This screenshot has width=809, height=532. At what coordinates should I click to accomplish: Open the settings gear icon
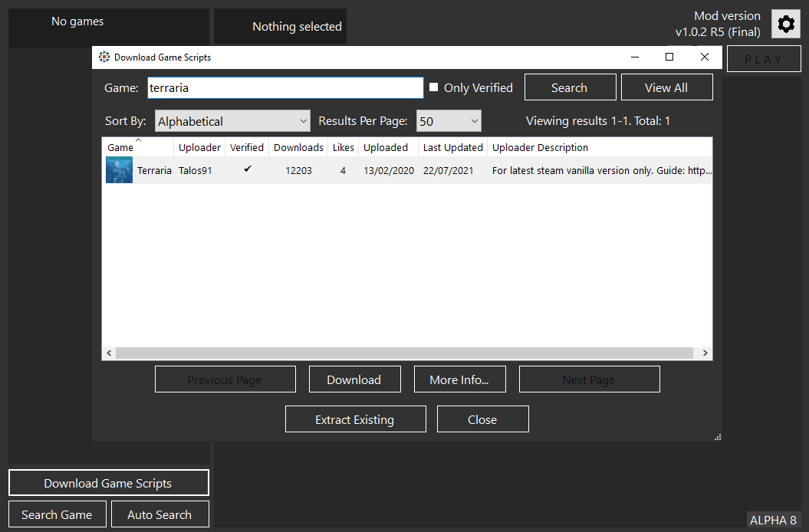coord(785,24)
